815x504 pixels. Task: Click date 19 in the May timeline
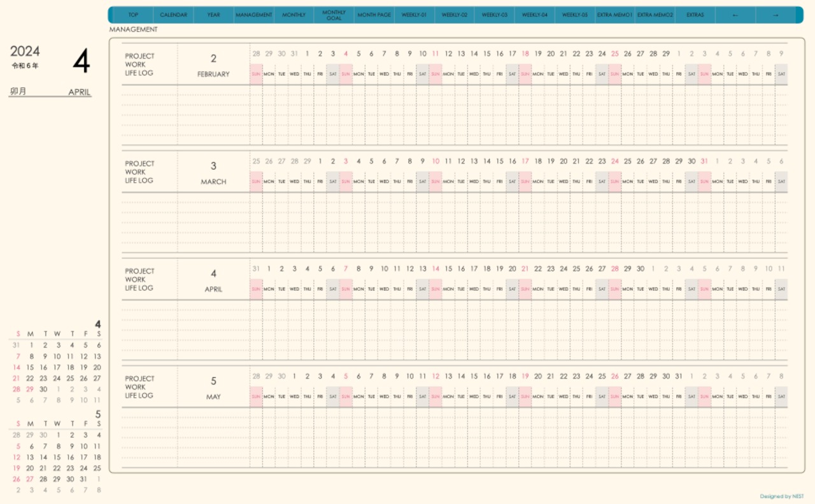525,377
